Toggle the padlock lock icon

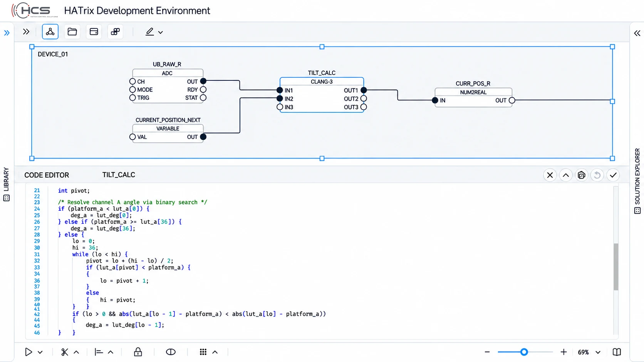pyautogui.click(x=138, y=352)
